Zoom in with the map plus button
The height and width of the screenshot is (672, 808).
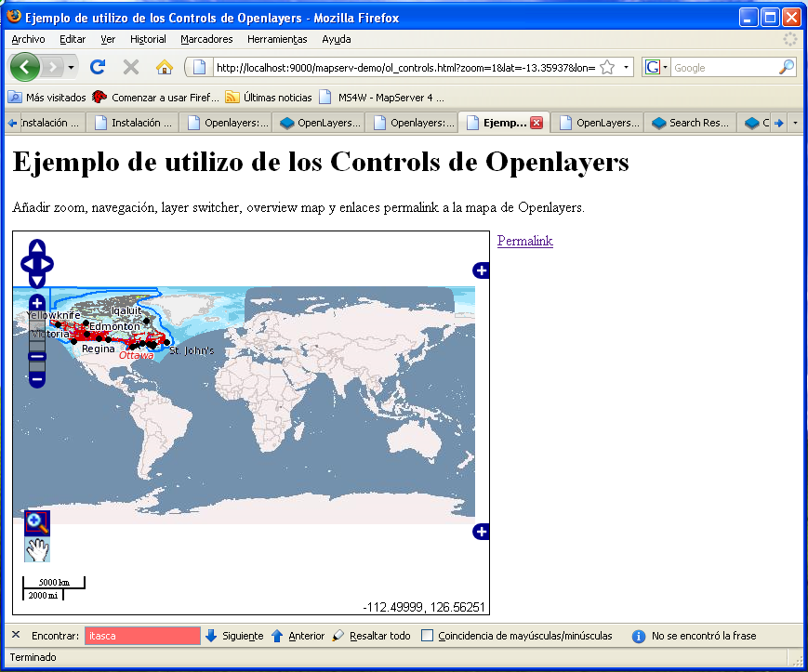tap(37, 303)
